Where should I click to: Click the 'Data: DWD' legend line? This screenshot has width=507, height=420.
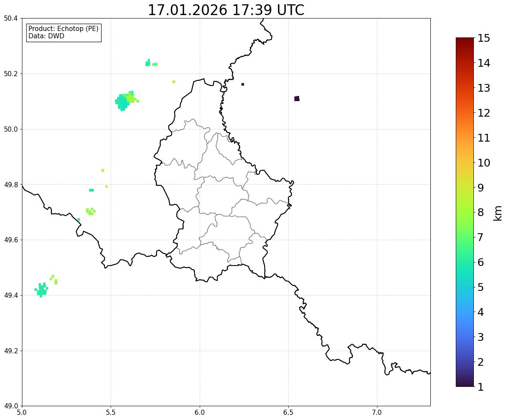[46, 36]
